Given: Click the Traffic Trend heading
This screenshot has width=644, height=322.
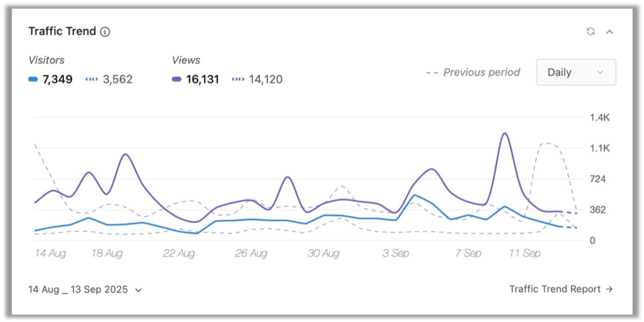Looking at the screenshot, I should coord(62,31).
